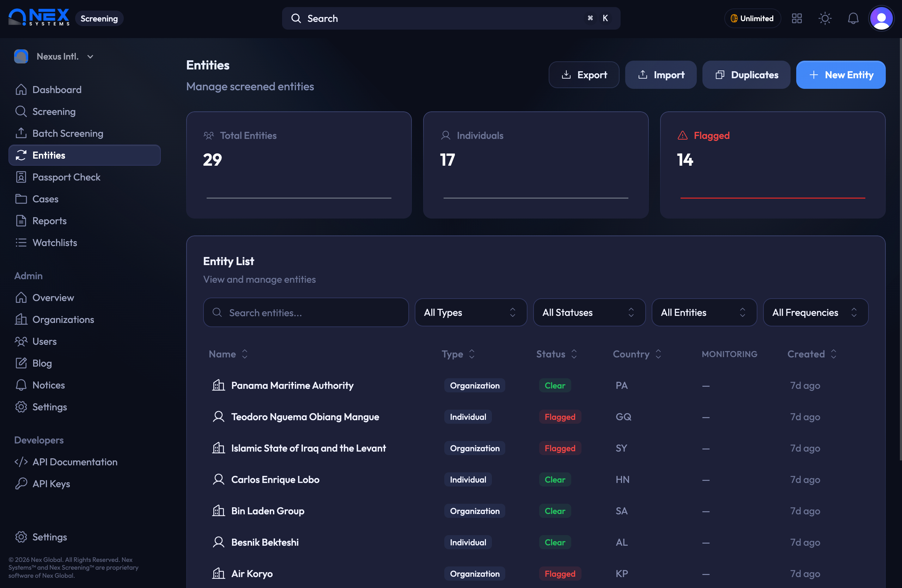This screenshot has width=902, height=588.
Task: Select Entities in the sidebar
Action: coord(85,155)
